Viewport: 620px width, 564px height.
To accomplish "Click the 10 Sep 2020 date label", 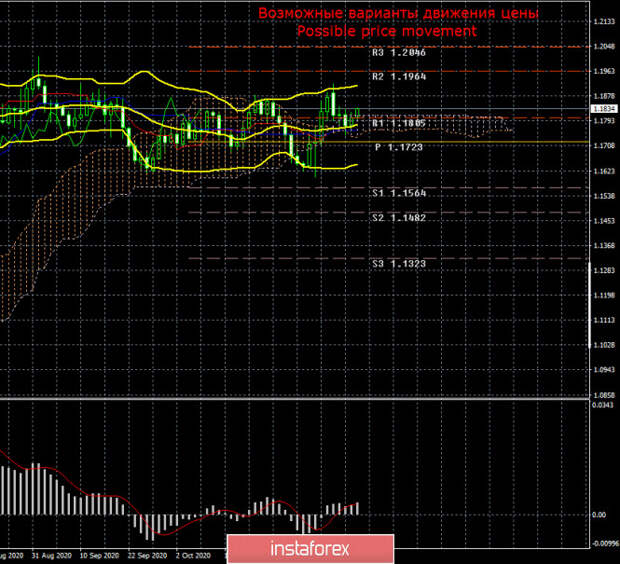I will point(99,556).
